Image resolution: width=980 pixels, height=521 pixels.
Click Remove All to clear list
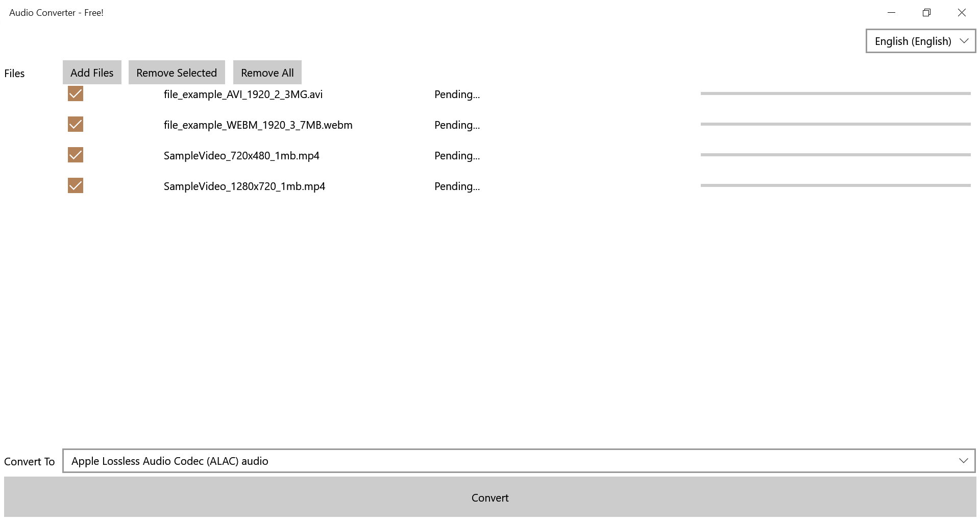click(x=267, y=73)
